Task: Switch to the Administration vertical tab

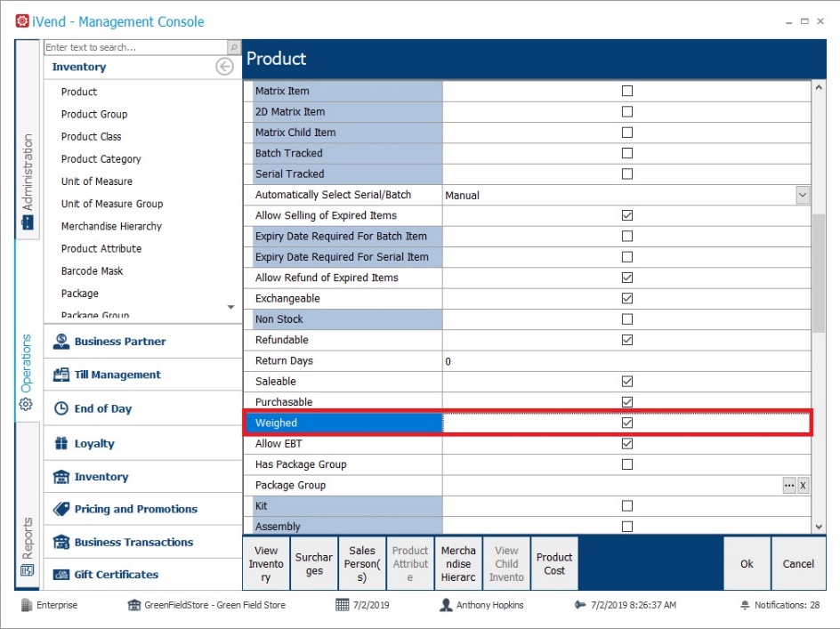Action: click(28, 140)
